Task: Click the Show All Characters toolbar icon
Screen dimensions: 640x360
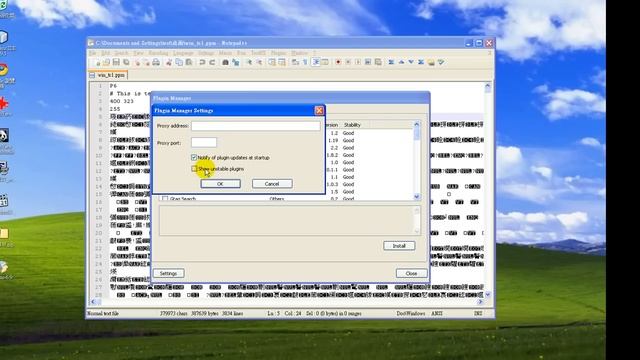Action: (304, 62)
